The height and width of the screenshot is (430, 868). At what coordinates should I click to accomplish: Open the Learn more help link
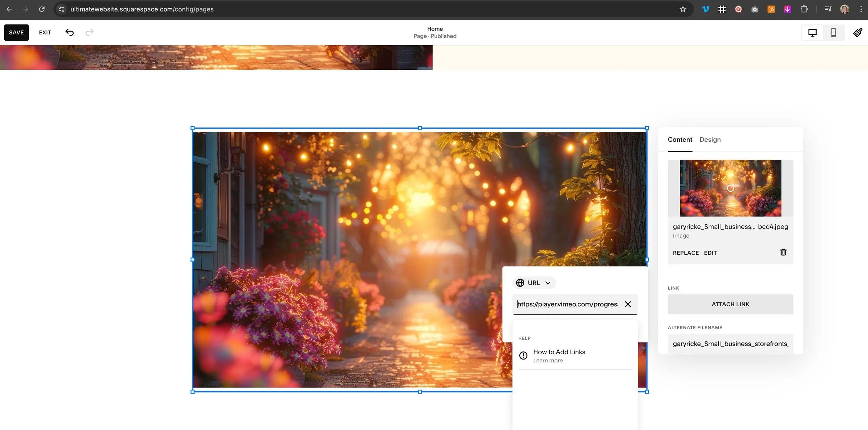548,361
